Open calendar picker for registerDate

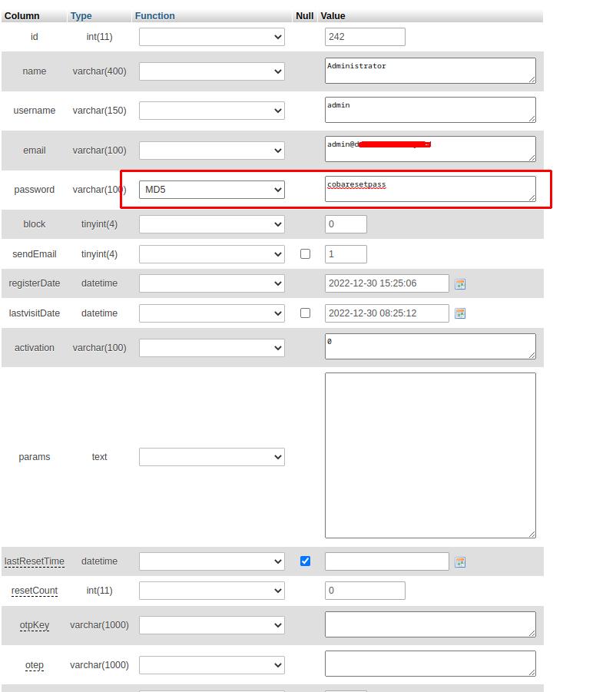pyautogui.click(x=460, y=284)
